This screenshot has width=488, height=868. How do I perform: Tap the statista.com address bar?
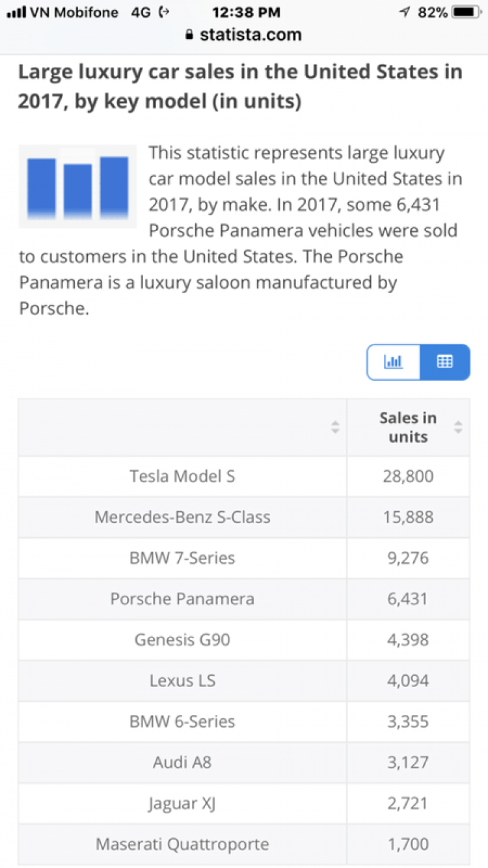click(x=251, y=35)
